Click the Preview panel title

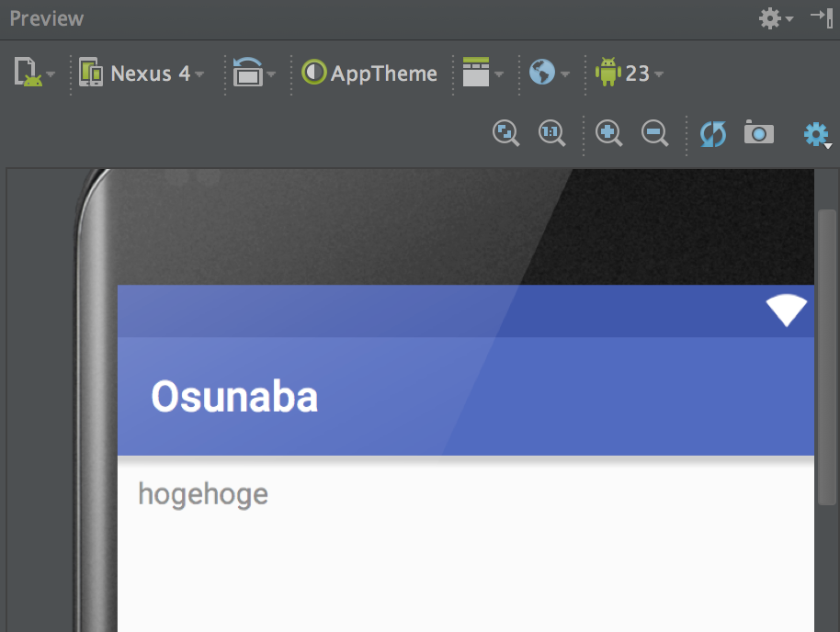(47, 18)
